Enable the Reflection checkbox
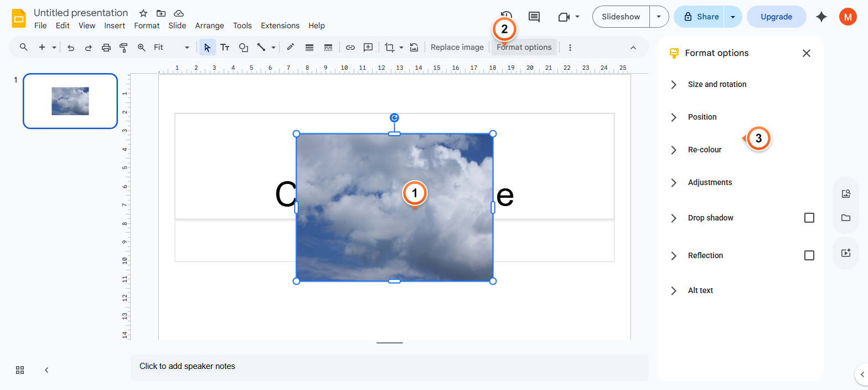 809,255
